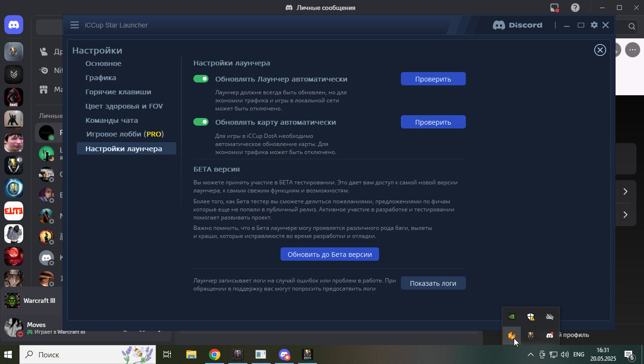Open the red ELITE server icon
Viewport: 644px width, 364px height.
tap(14, 211)
